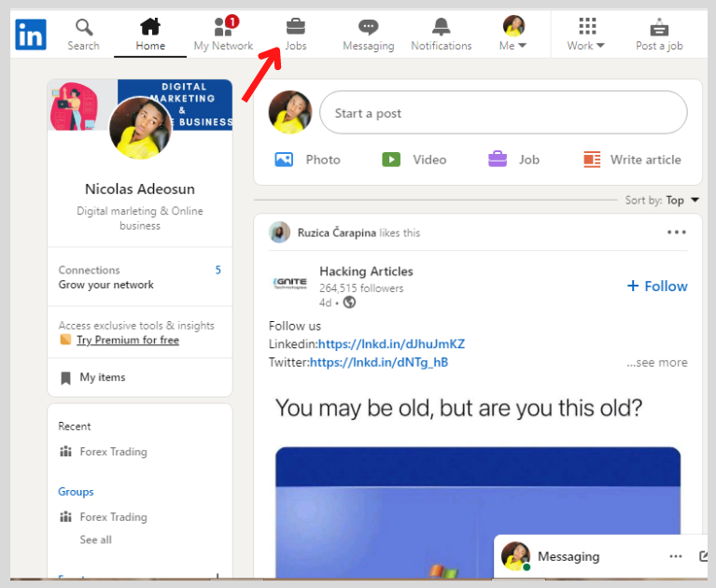The image size is (716, 588).
Task: Open Hacking Articles page title
Action: pos(366,272)
